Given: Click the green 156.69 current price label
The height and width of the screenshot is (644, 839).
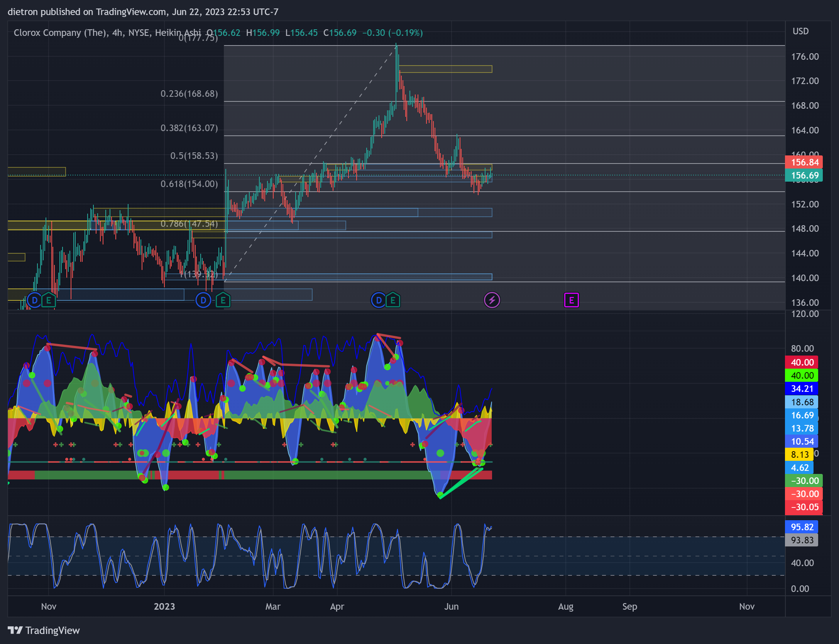Looking at the screenshot, I should pyautogui.click(x=804, y=175).
